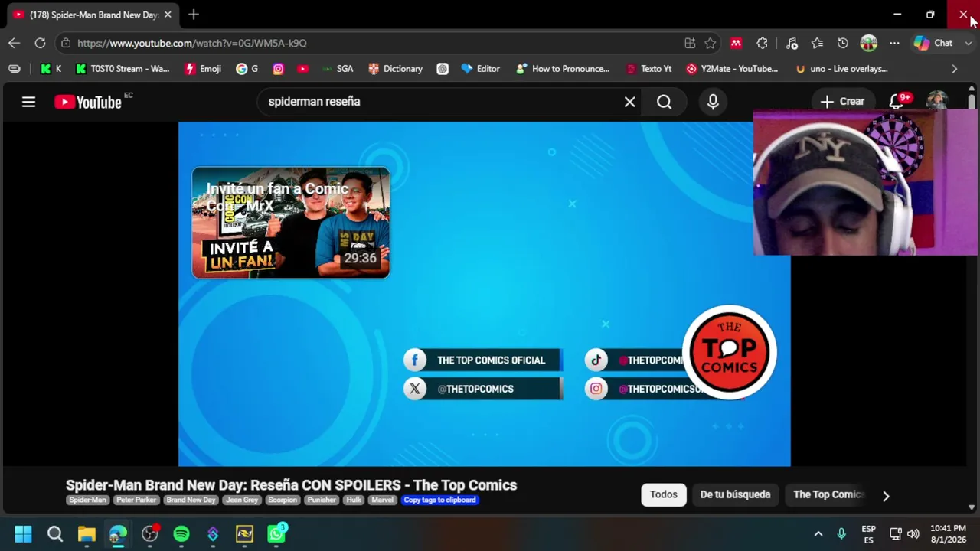
Task: Open the Favorites list icon
Action: (817, 43)
